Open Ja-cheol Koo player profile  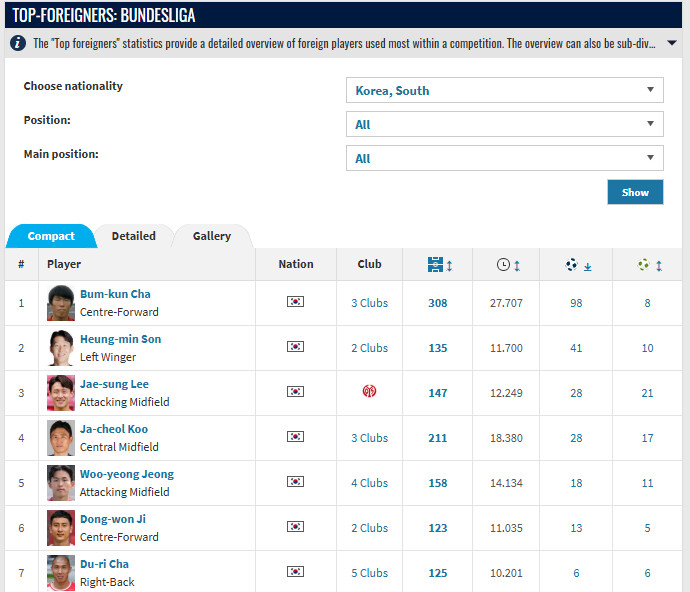pos(114,429)
